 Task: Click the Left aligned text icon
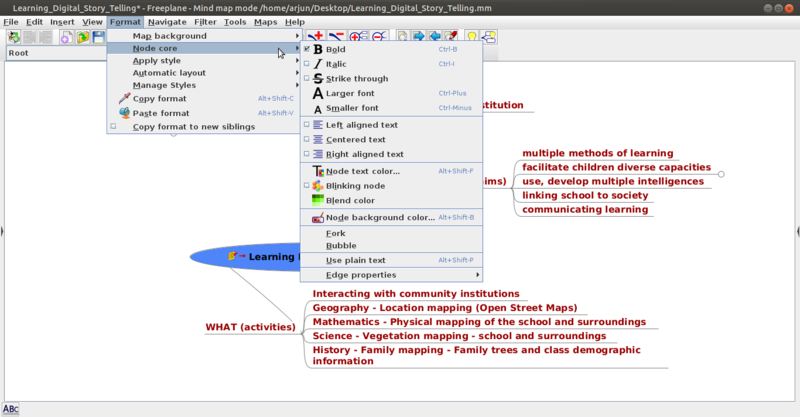318,125
